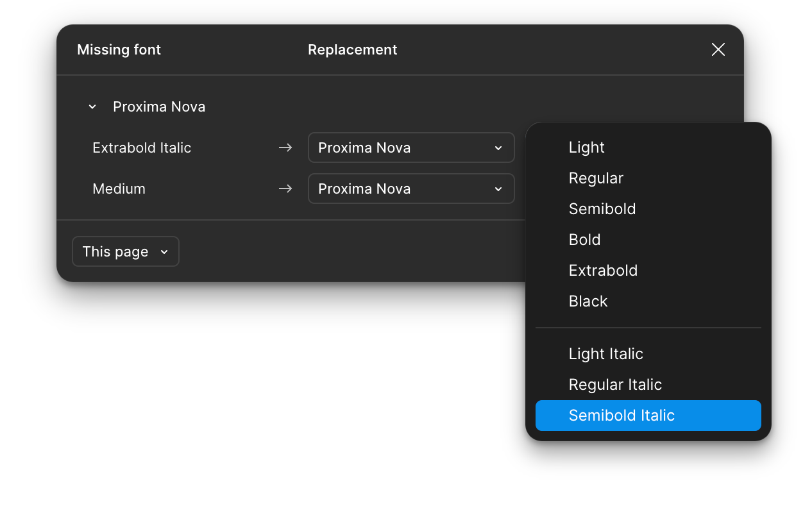Select Semibold font style
The width and height of the screenshot is (812, 513).
(x=648, y=209)
